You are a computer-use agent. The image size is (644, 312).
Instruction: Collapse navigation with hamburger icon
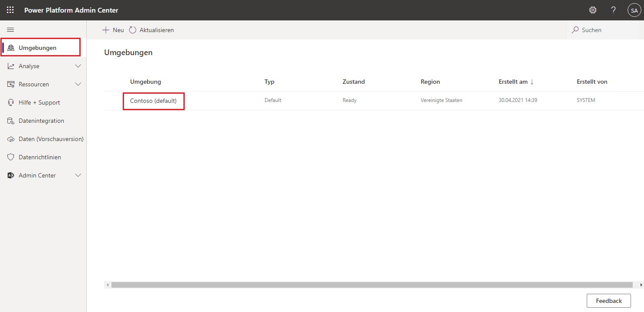tap(10, 30)
